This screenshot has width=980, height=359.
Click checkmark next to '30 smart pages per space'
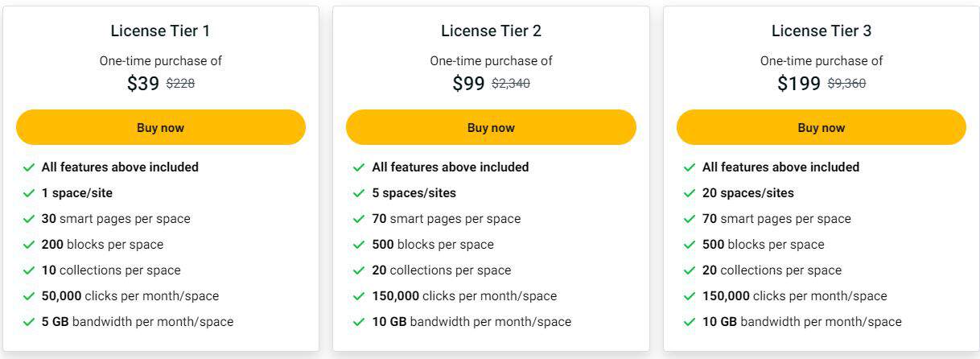coord(29,219)
